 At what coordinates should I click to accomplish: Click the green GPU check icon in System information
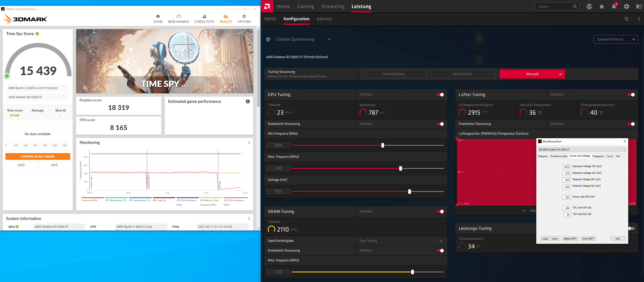point(17,227)
